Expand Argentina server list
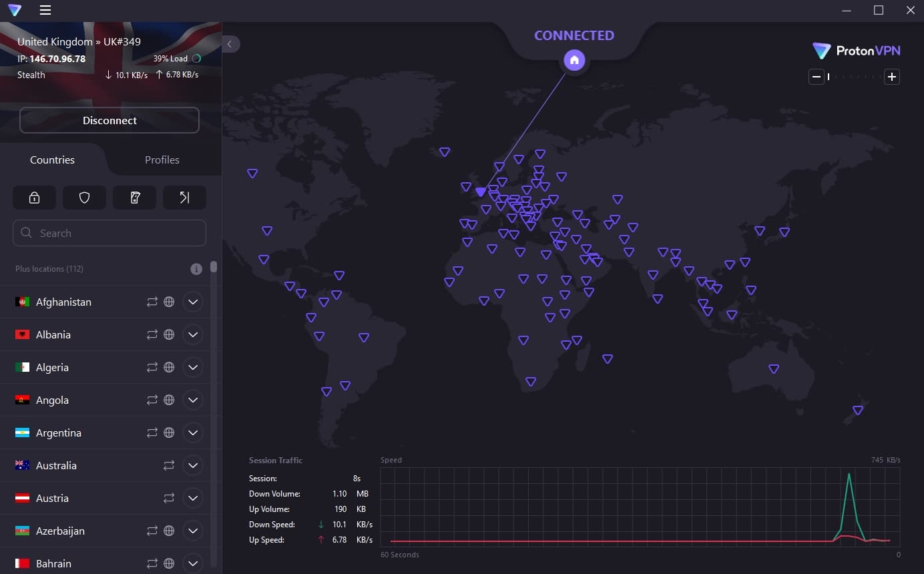The width and height of the screenshot is (924, 574). [x=193, y=433]
